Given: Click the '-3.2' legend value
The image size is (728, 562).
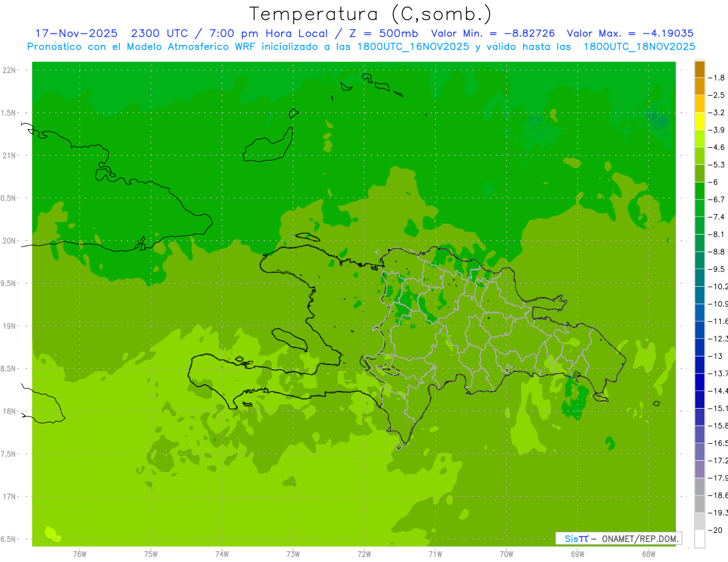Looking at the screenshot, I should click(717, 113).
